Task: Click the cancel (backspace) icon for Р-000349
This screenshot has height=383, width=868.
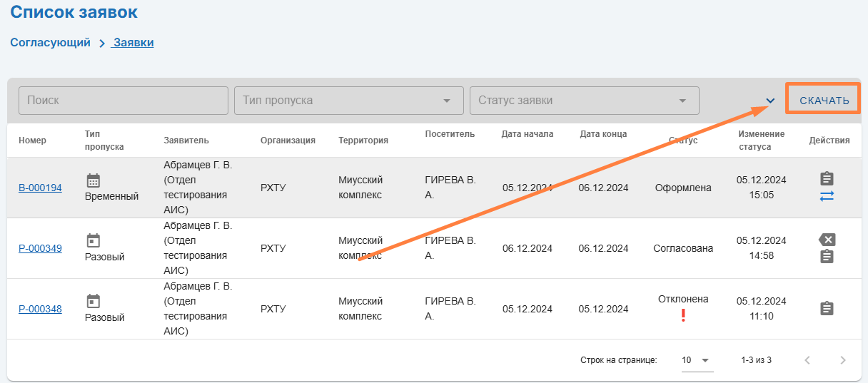Action: click(x=827, y=240)
